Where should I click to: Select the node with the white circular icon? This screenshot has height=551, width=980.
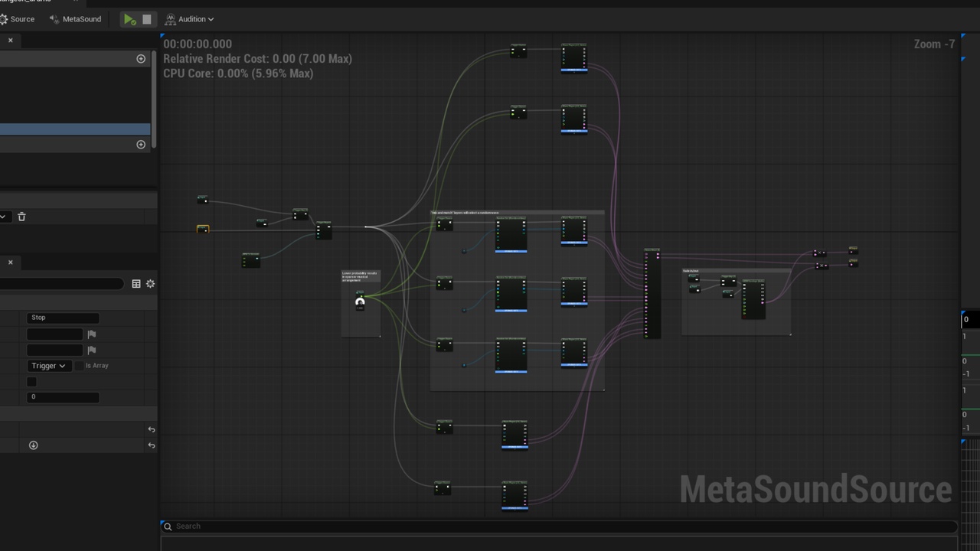click(360, 302)
